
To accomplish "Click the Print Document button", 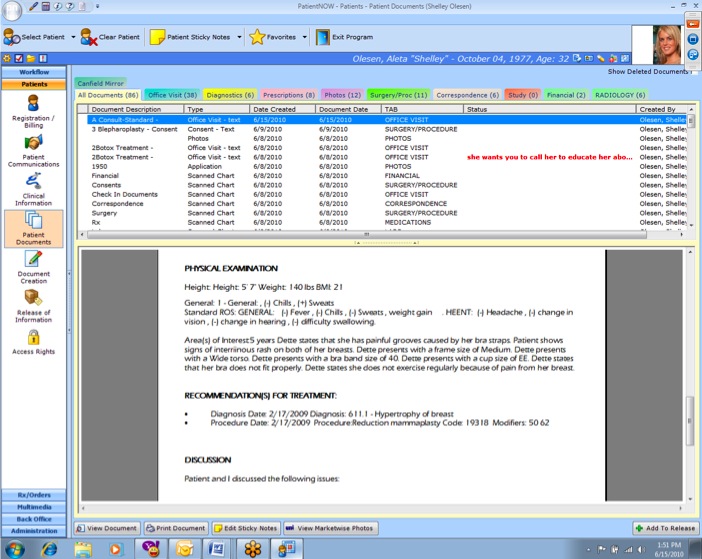I will pyautogui.click(x=176, y=528).
